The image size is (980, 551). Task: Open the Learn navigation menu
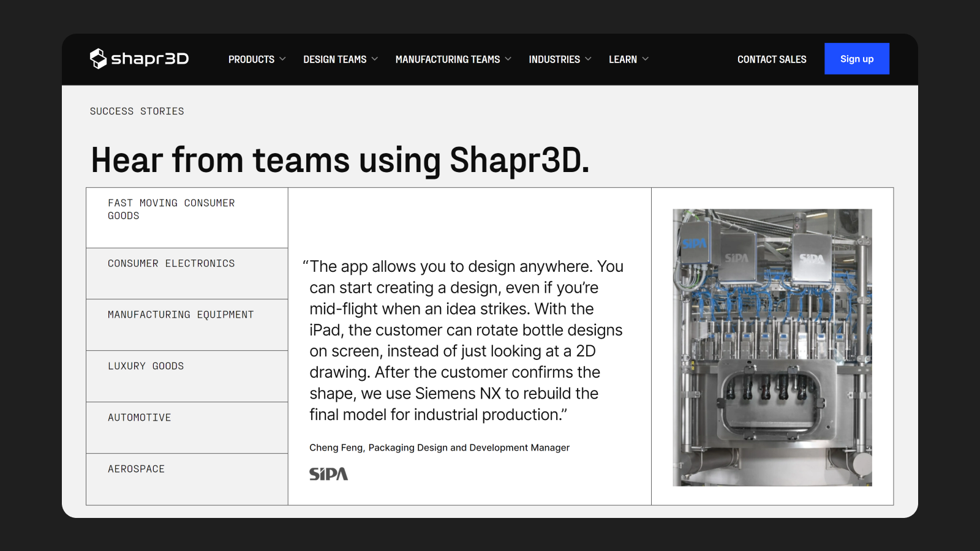(x=622, y=59)
